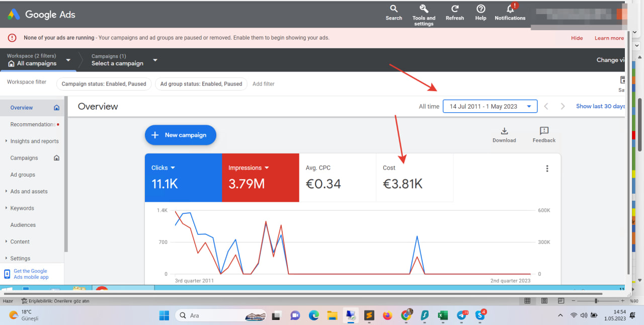Open Microsoft Edge from taskbar
This screenshot has height=325, width=644.
click(314, 315)
